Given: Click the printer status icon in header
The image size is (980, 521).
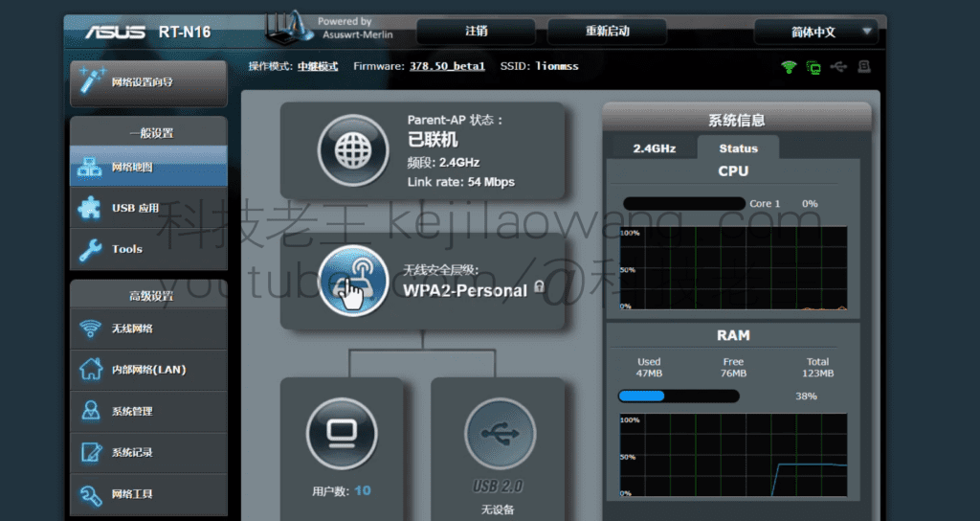Looking at the screenshot, I should click(x=864, y=66).
